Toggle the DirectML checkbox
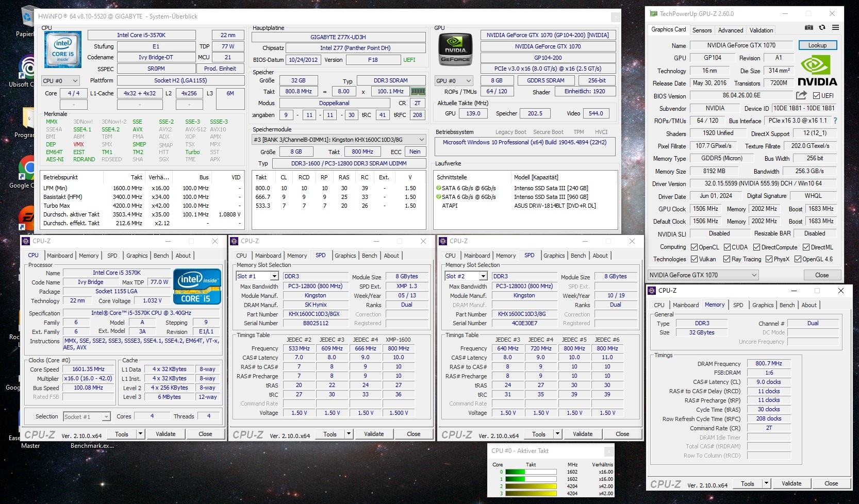859x504 pixels. click(x=805, y=247)
